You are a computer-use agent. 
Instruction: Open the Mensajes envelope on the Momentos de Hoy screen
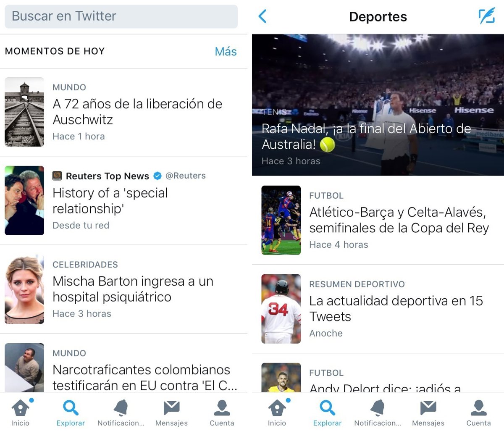click(171, 408)
